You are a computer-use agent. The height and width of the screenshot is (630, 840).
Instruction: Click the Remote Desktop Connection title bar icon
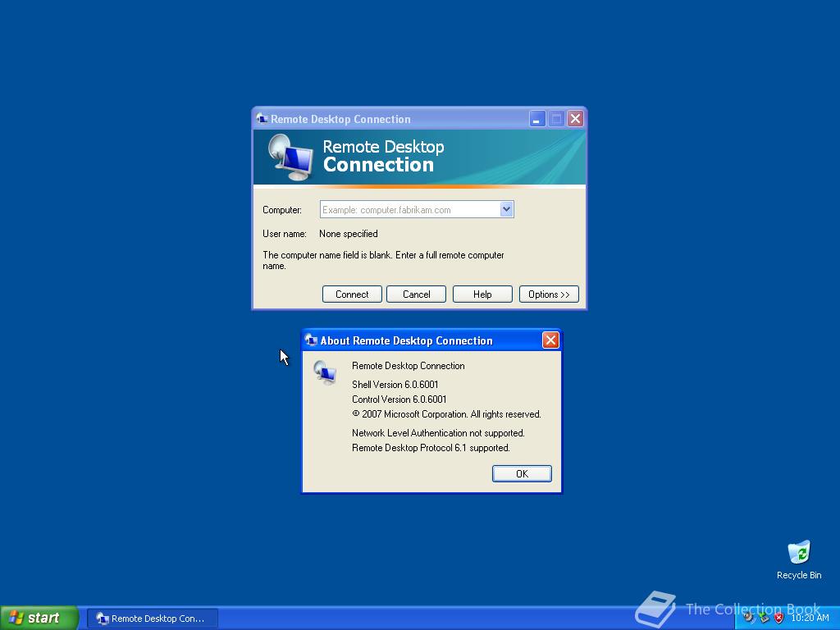pyautogui.click(x=262, y=119)
